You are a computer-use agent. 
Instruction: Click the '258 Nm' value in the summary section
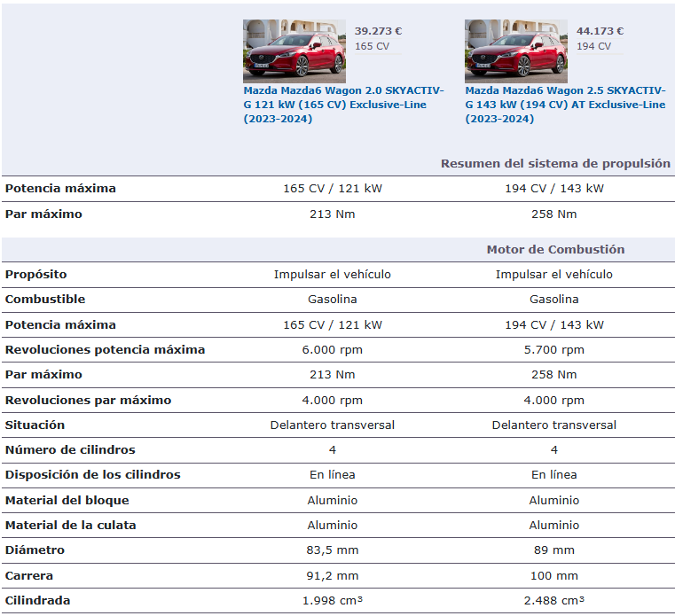pos(554,214)
